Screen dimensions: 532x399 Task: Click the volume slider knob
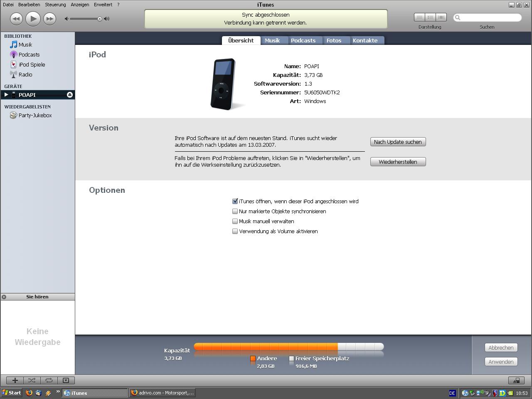100,19
